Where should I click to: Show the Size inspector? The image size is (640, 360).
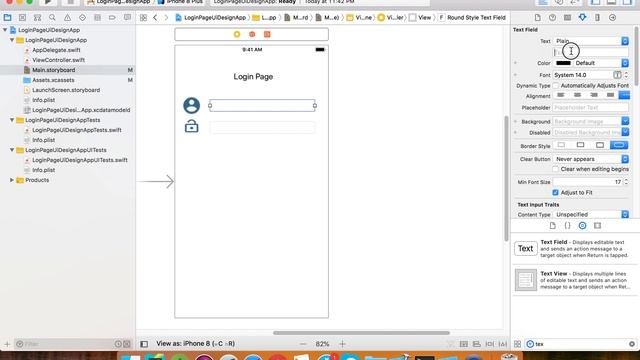pyautogui.click(x=597, y=18)
